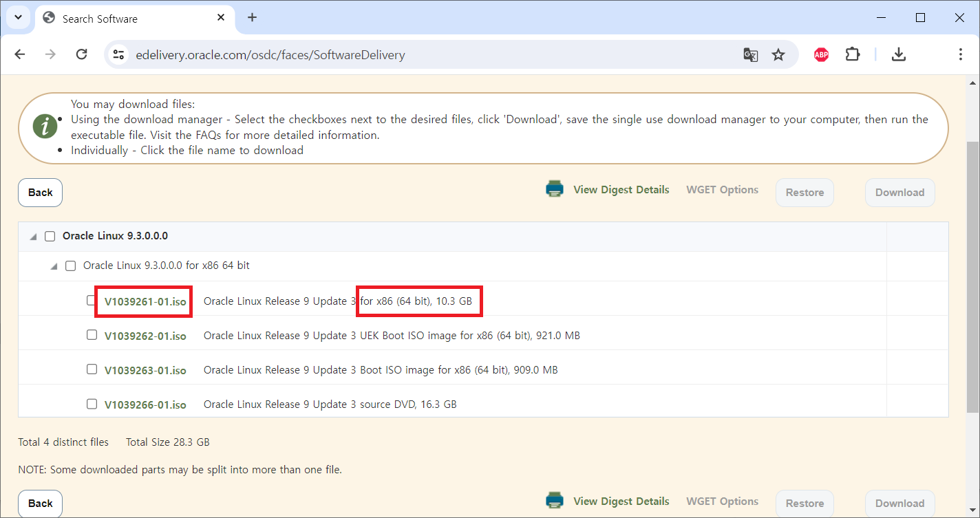Download file V1039261-01.iso link
This screenshot has height=518, width=980.
click(x=145, y=301)
